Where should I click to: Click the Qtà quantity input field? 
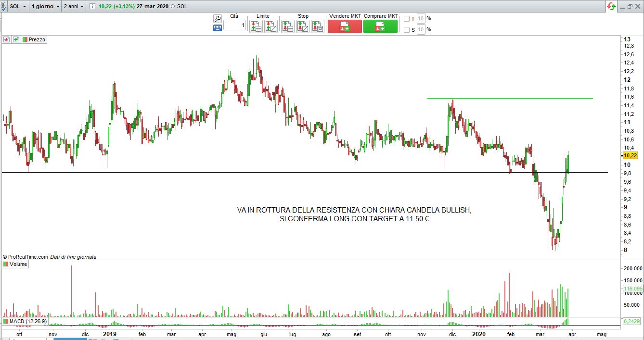tap(234, 25)
